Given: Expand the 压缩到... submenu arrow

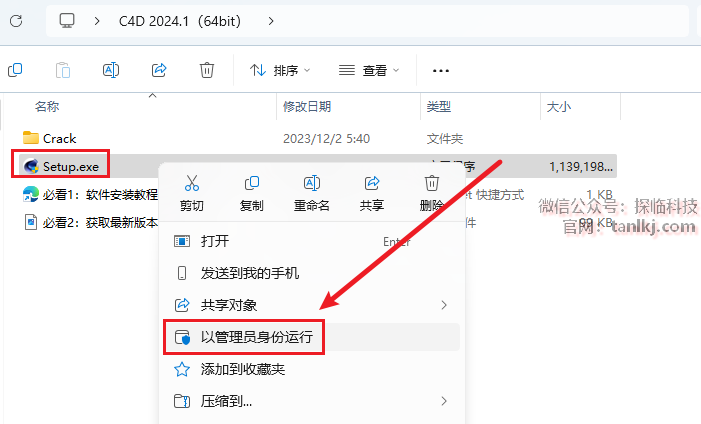Looking at the screenshot, I should tap(443, 401).
